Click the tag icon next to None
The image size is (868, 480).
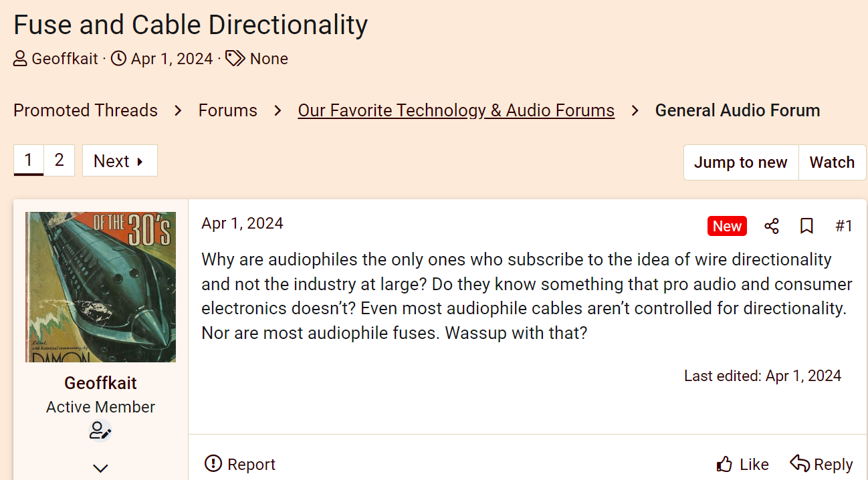click(x=235, y=59)
